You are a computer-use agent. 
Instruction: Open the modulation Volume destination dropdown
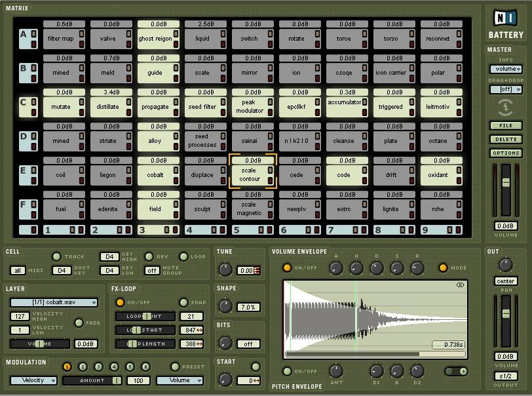[x=180, y=380]
